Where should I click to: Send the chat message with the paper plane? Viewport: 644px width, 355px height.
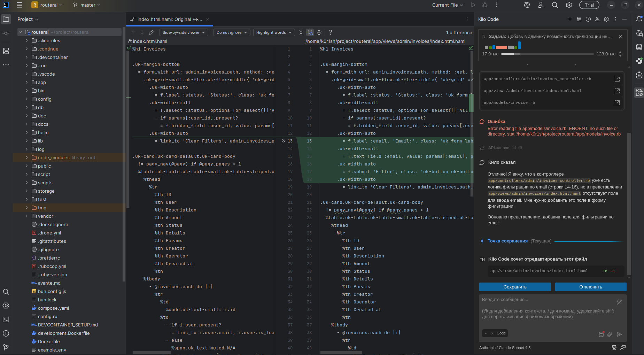620,334
